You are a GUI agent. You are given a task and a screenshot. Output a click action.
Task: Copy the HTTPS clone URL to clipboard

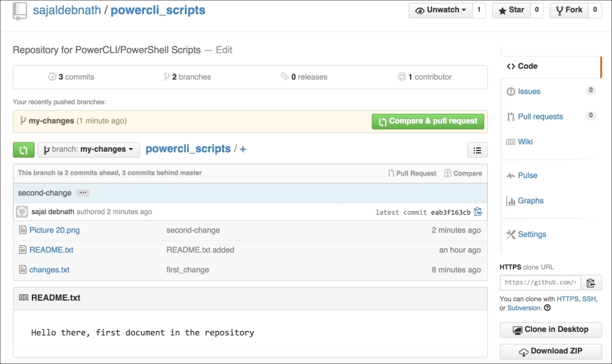[x=591, y=283]
